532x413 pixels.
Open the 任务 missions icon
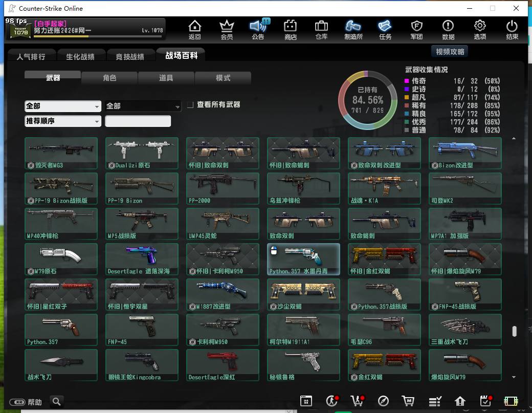[385, 30]
